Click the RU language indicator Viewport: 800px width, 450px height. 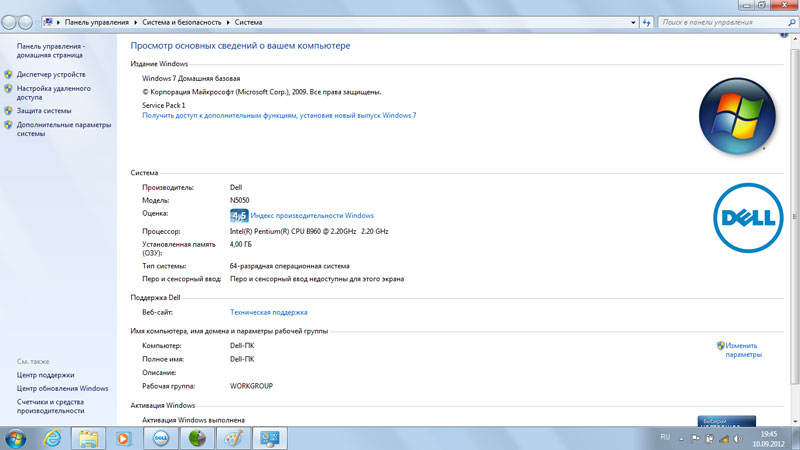665,437
